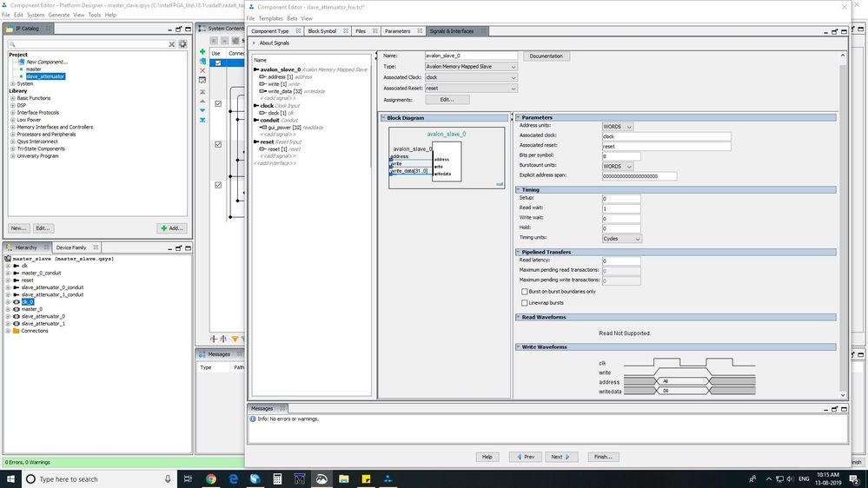868x488 pixels.
Task: Toggle the Linewrap bursts checkbox
Action: pos(523,303)
